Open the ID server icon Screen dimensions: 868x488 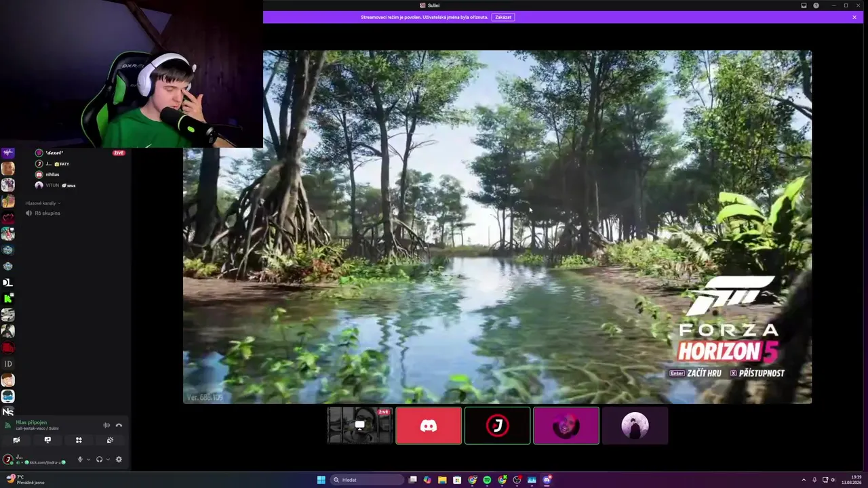tap(8, 364)
